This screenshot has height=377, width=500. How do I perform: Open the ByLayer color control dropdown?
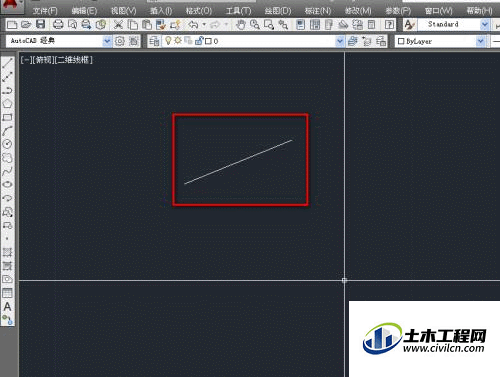[440, 41]
